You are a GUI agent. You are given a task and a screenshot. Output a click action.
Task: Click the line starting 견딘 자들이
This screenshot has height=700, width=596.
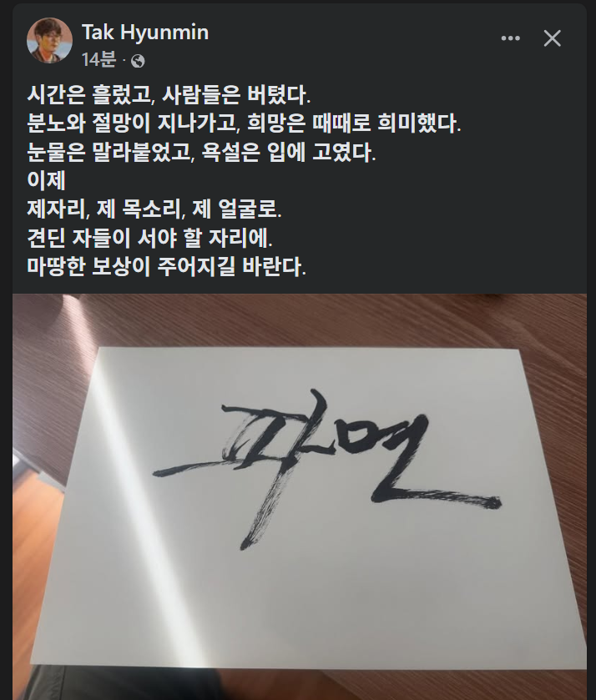click(x=149, y=238)
